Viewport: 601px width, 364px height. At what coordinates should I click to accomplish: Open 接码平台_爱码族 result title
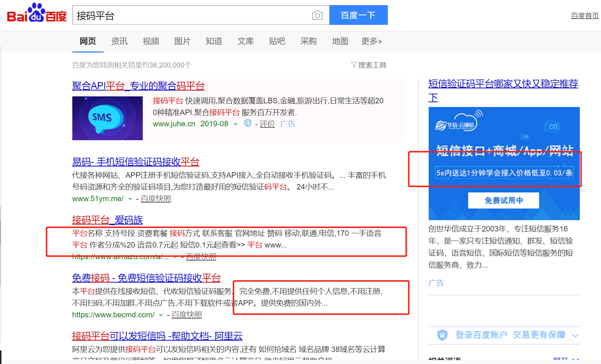tap(107, 220)
